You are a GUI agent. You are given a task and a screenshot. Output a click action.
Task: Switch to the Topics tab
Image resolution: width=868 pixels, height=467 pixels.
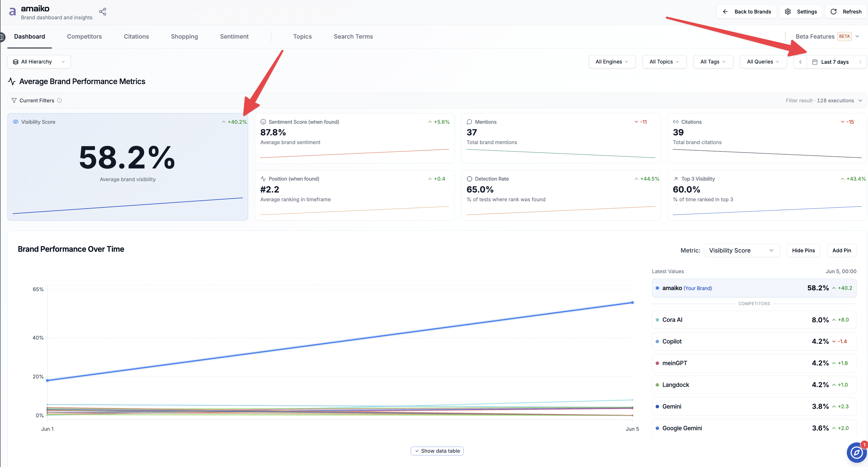coord(302,36)
